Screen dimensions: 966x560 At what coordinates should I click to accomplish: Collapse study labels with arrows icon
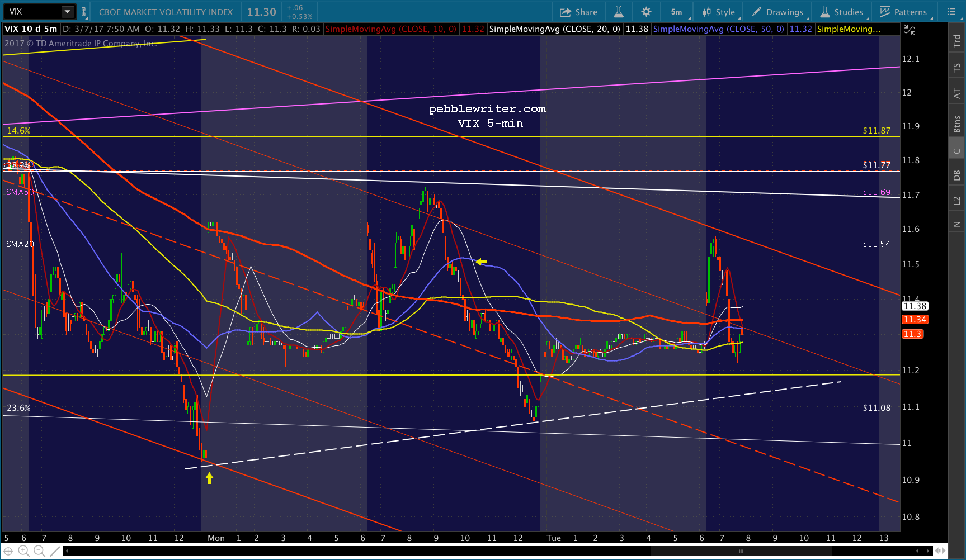910,30
